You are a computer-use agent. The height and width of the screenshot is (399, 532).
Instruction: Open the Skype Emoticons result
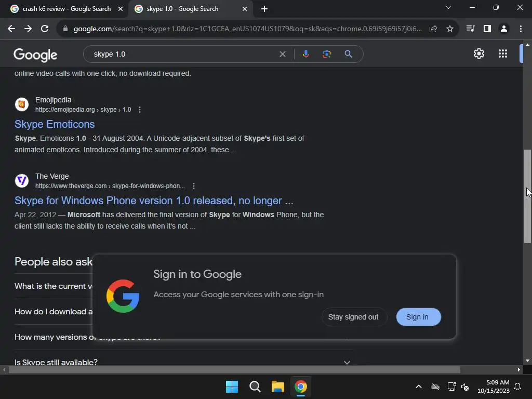(55, 124)
